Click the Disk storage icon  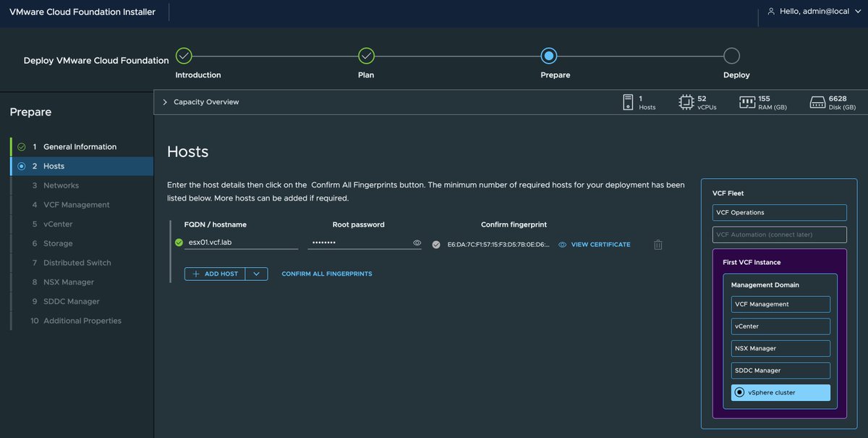pyautogui.click(x=817, y=102)
